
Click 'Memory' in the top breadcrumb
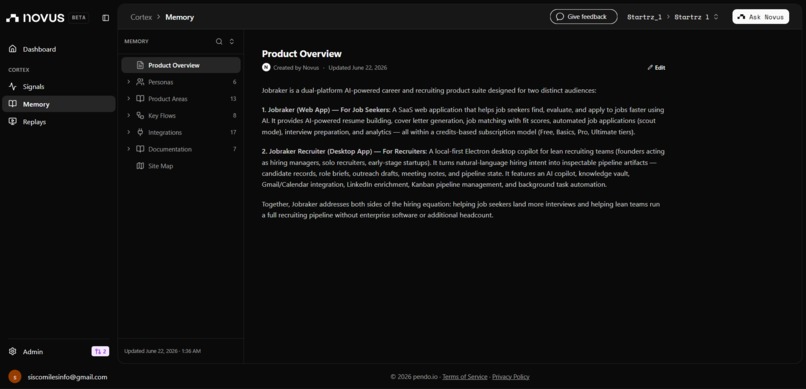coord(179,17)
